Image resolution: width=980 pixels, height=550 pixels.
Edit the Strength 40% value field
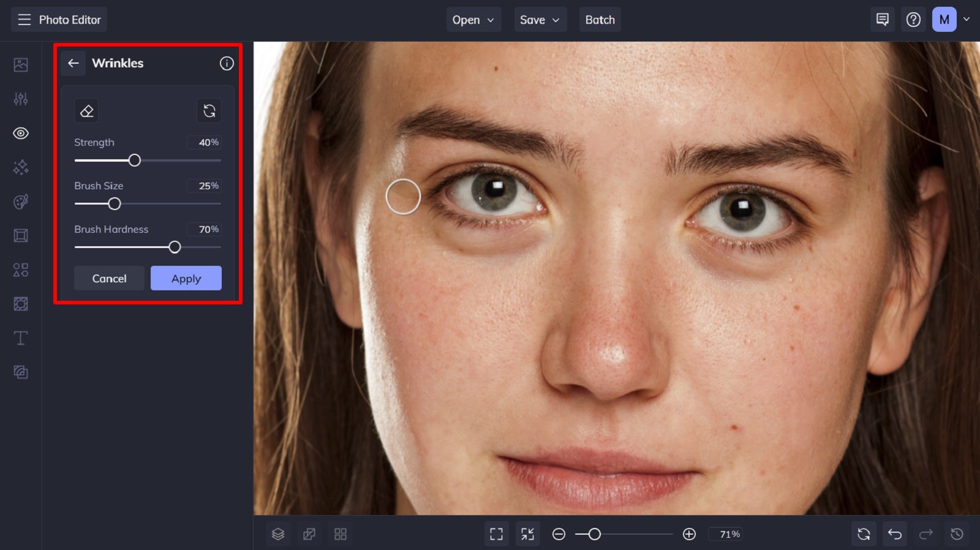point(204,142)
